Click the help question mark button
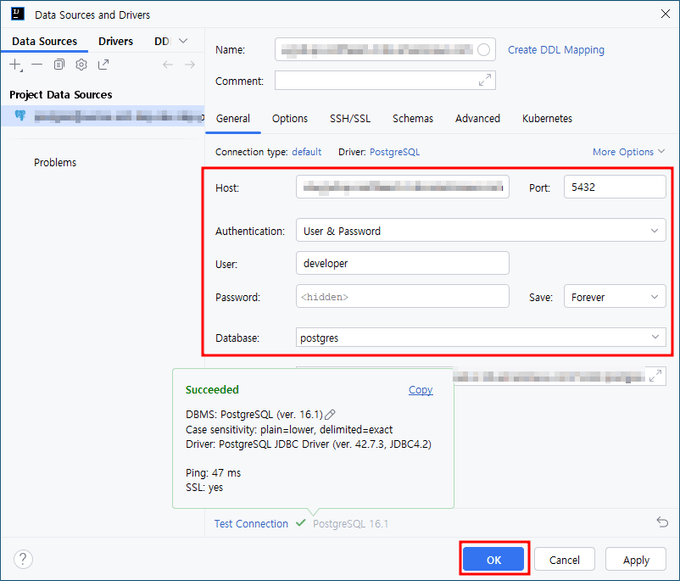This screenshot has width=680, height=581. [x=24, y=559]
